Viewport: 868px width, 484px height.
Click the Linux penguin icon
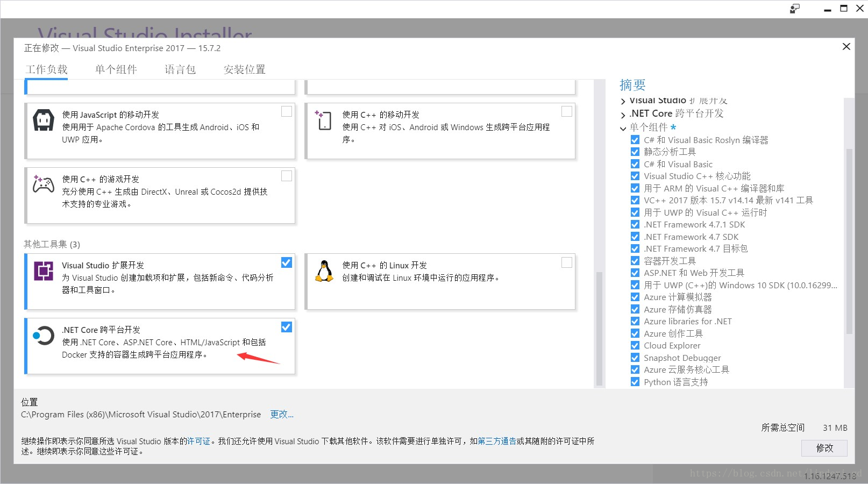click(x=324, y=271)
